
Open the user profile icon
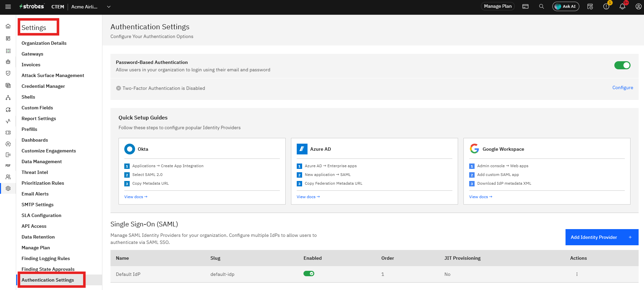(x=638, y=6)
